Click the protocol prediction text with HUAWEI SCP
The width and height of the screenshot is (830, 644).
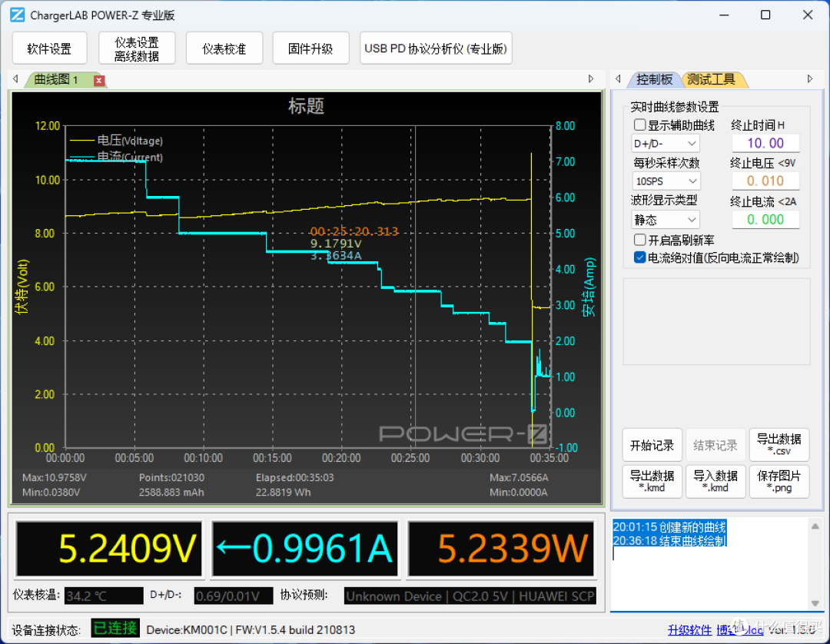(470, 596)
